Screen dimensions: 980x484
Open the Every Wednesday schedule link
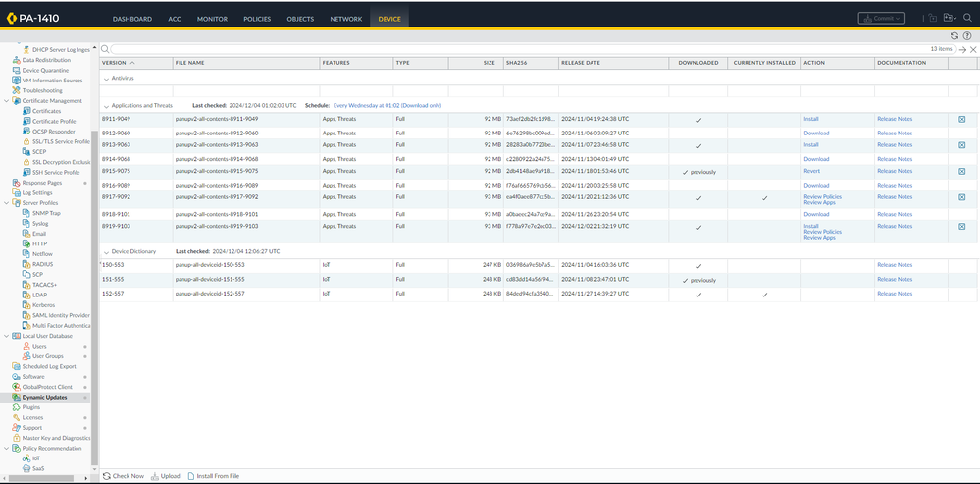(x=387, y=105)
